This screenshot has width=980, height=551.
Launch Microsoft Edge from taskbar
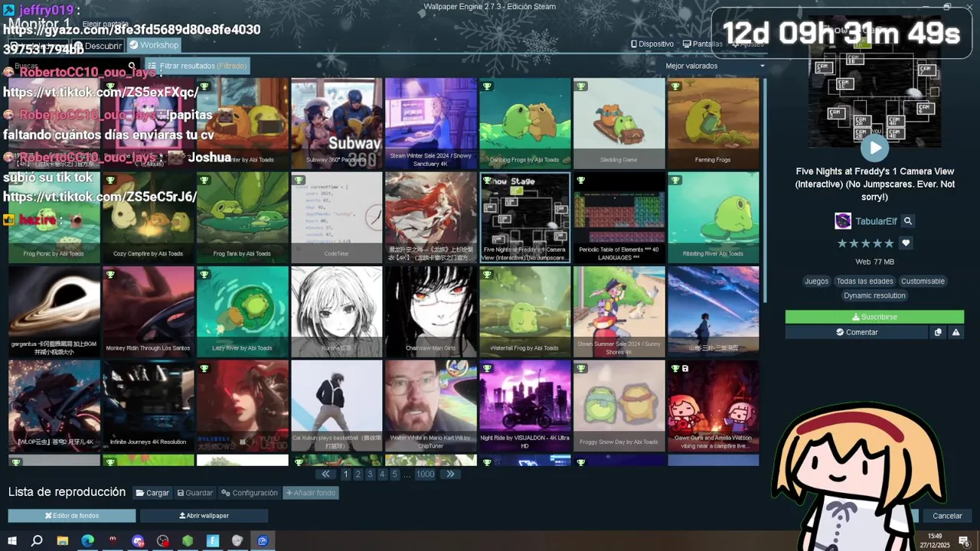click(87, 541)
